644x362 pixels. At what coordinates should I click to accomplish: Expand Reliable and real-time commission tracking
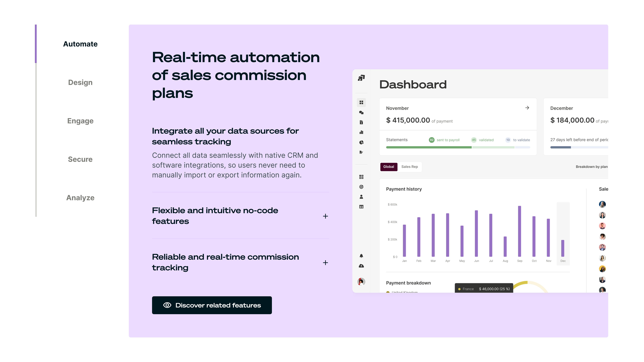tap(325, 263)
